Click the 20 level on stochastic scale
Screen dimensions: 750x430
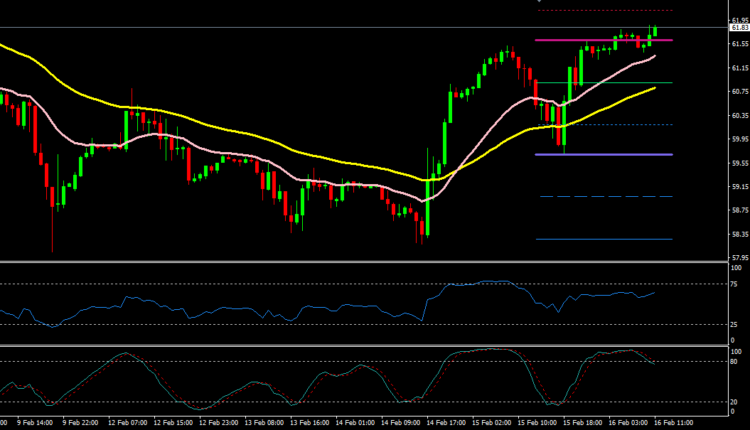point(736,401)
